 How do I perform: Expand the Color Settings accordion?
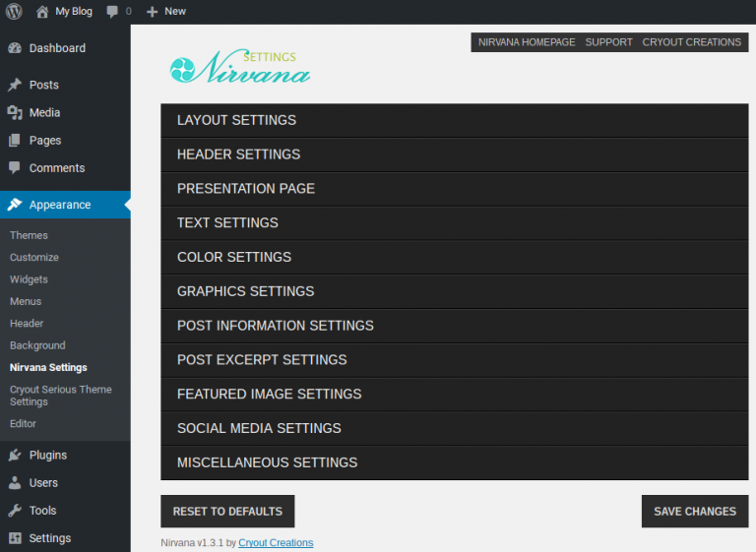click(x=454, y=257)
